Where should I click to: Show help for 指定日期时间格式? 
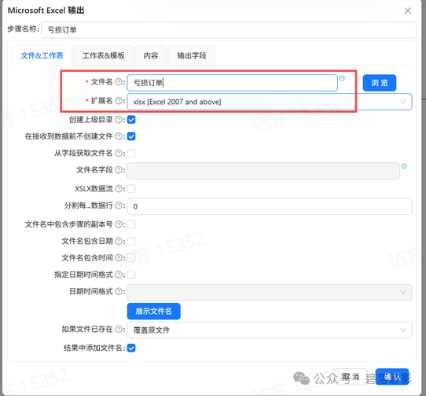[x=119, y=275]
